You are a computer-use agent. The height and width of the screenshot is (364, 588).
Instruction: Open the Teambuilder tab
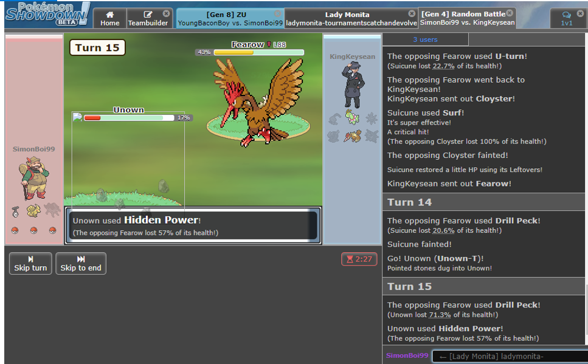point(148,18)
